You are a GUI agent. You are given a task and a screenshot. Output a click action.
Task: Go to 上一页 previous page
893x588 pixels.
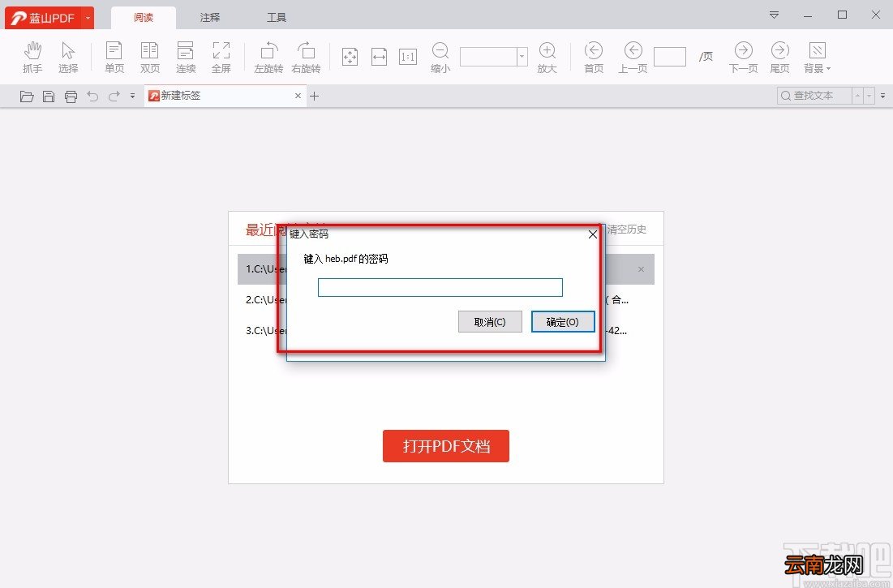(633, 57)
